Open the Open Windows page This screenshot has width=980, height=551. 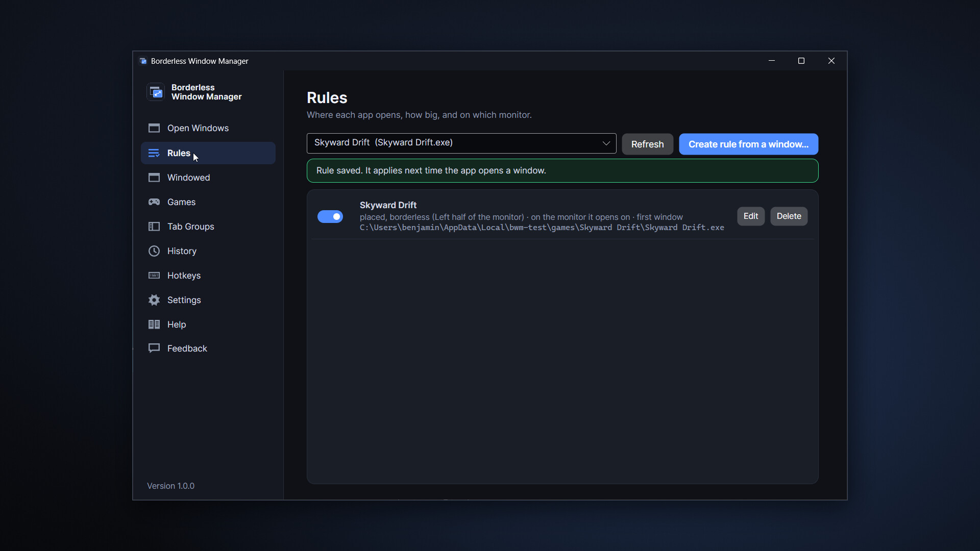click(208, 128)
